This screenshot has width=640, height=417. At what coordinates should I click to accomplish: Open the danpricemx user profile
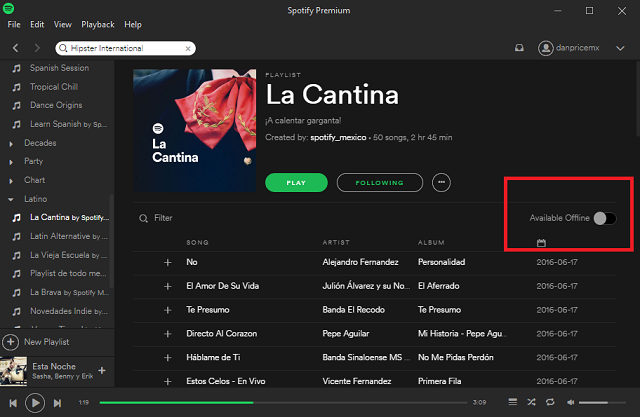(x=569, y=48)
